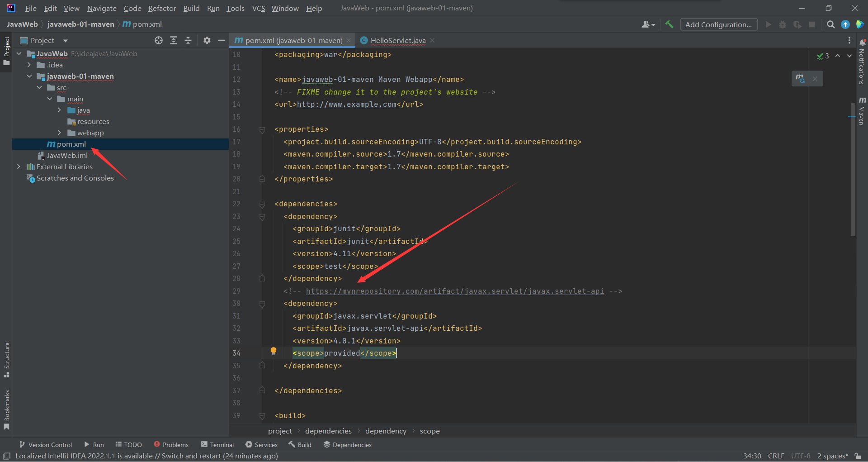This screenshot has height=462, width=868.
Task: Open Project panel gear options
Action: pyautogui.click(x=207, y=40)
